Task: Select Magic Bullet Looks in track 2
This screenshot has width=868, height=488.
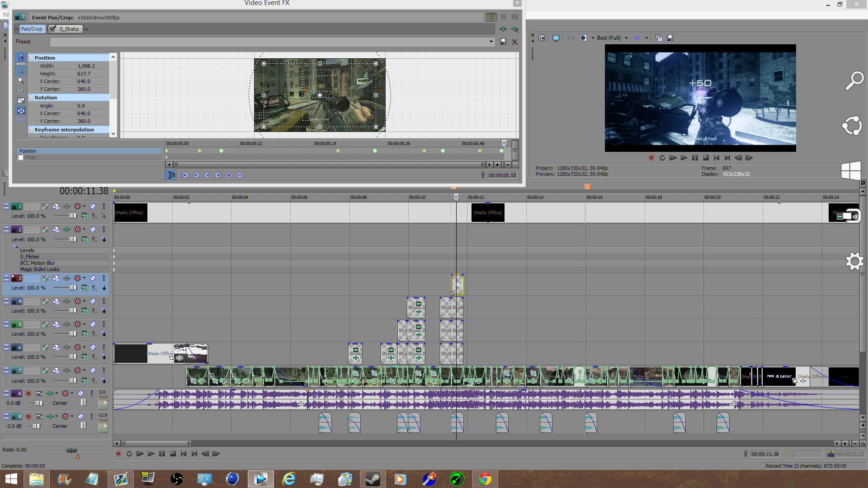Action: pyautogui.click(x=40, y=269)
